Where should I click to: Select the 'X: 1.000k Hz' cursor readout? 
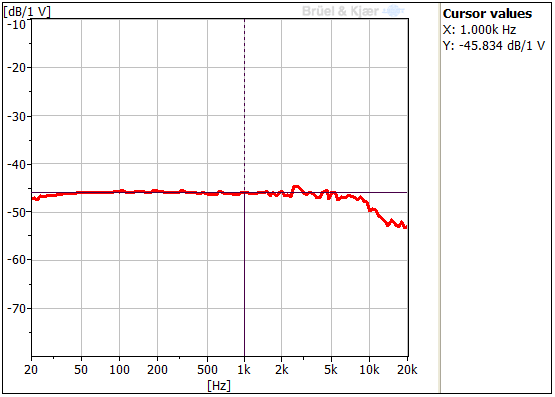[x=479, y=30]
